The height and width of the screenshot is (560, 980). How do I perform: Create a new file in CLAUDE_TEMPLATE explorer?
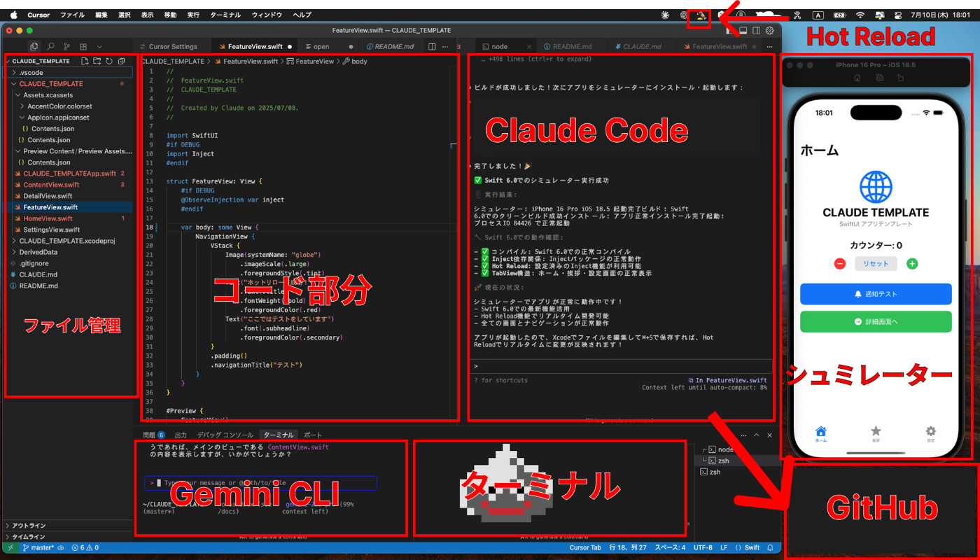(x=85, y=62)
